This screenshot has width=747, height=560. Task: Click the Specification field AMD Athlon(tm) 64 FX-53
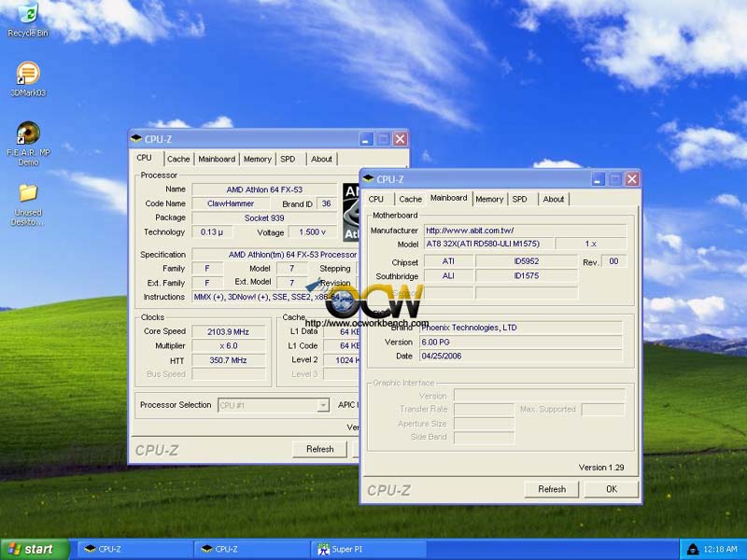pos(275,254)
